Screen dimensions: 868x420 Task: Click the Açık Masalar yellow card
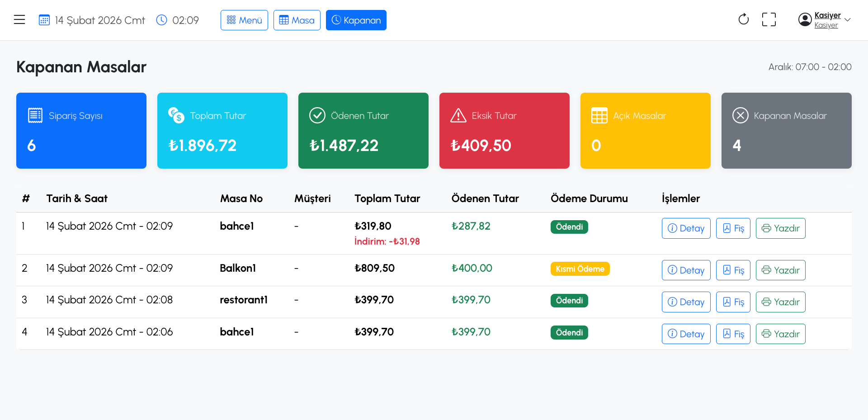[645, 131]
